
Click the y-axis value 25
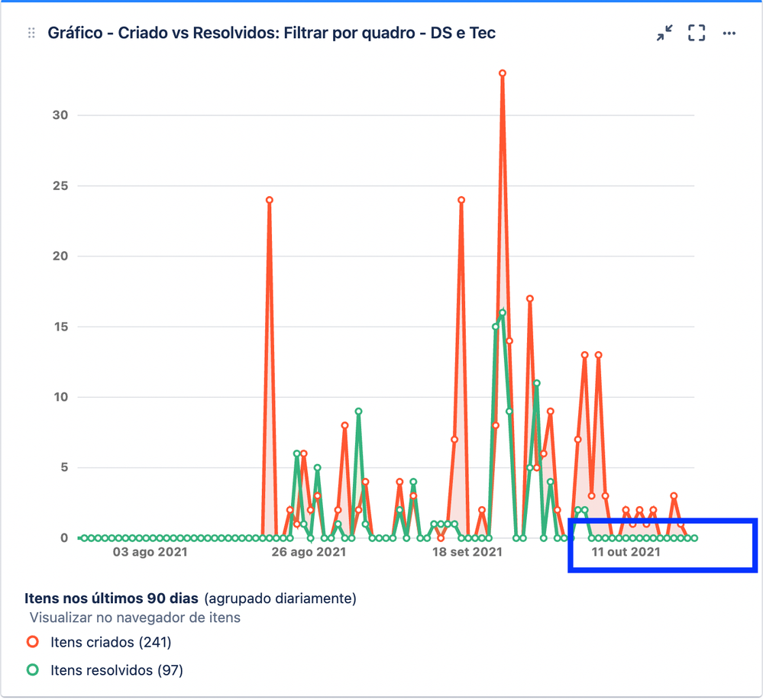(60, 185)
